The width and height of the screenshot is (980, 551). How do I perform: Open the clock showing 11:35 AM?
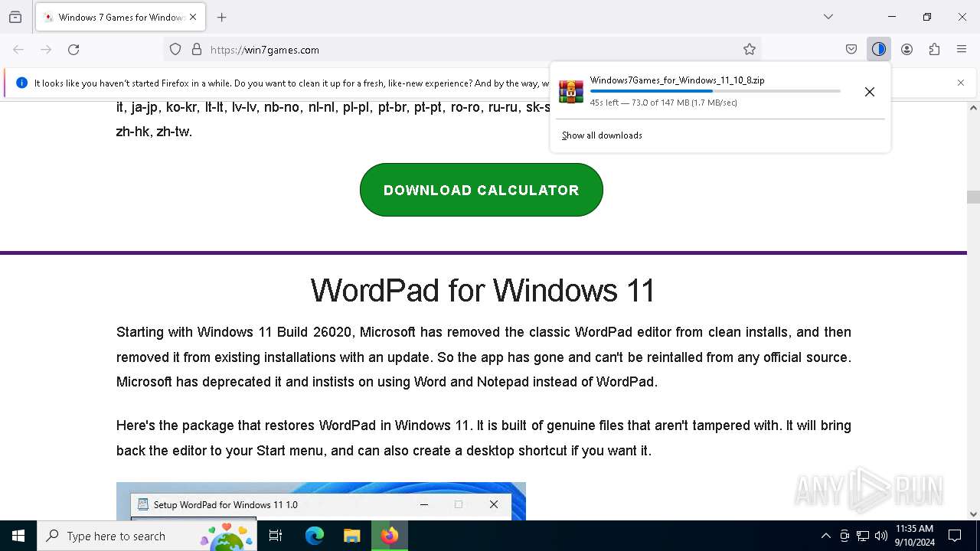click(915, 536)
